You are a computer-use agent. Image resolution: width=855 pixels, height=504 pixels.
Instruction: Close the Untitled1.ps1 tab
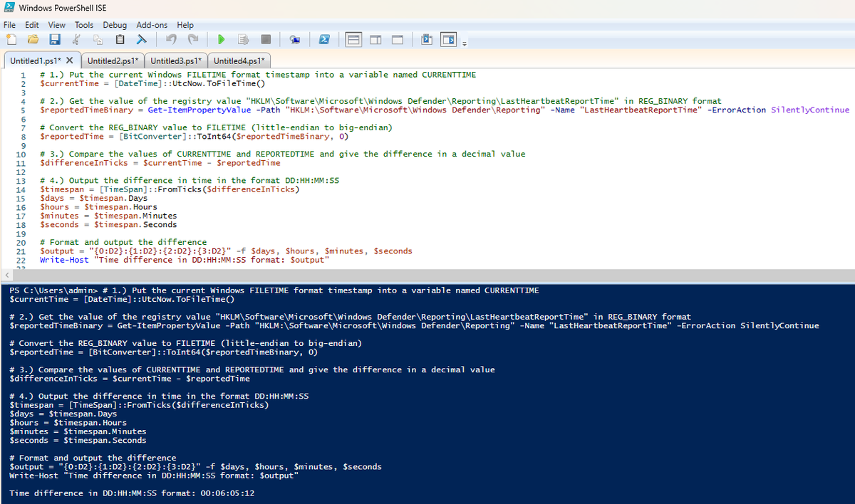point(70,61)
